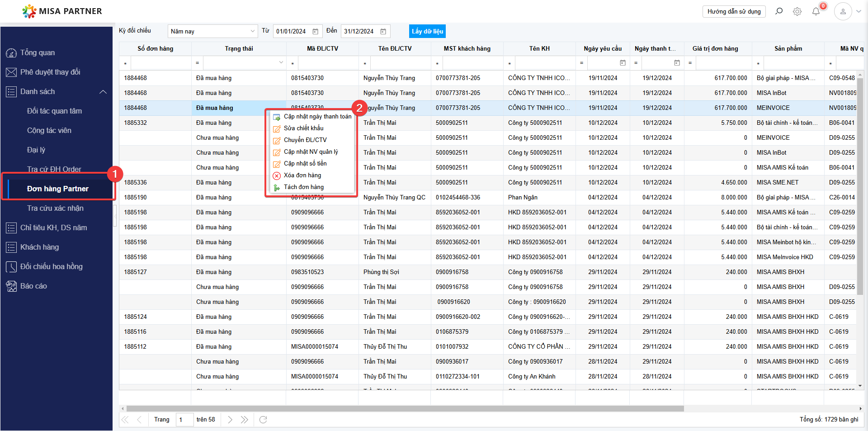
Task: Click the Trang page number input field
Action: point(184,420)
